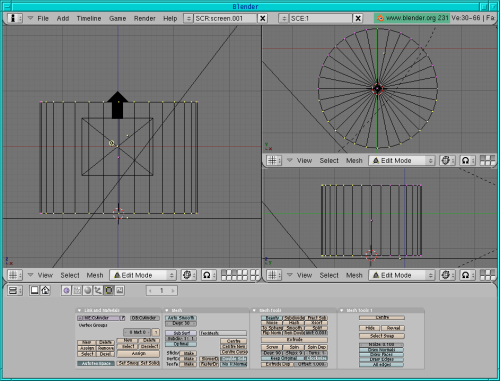Toggle Keep Original option
This screenshot has width=500, height=381.
coord(283,358)
